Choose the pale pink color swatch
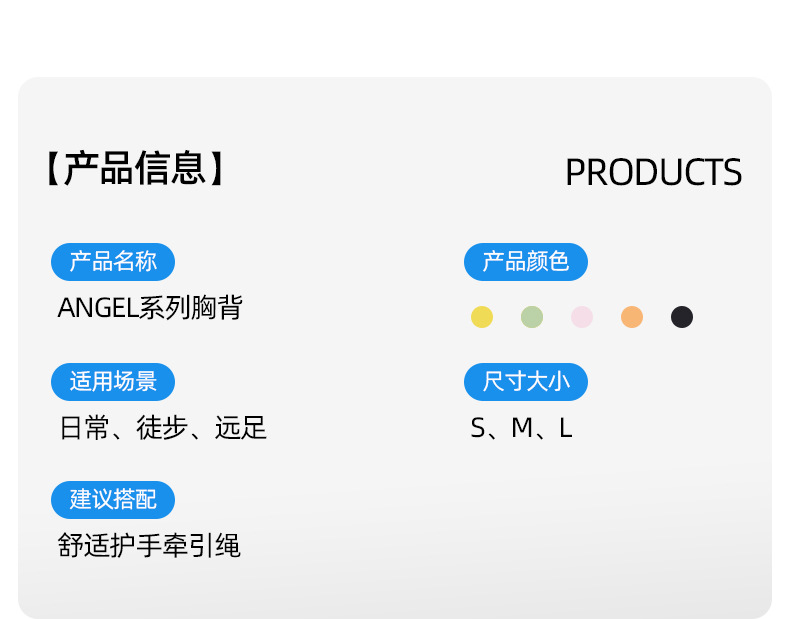This screenshot has height=619, width=790. tap(582, 317)
